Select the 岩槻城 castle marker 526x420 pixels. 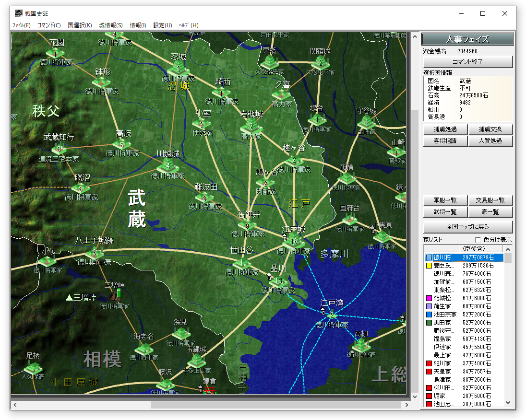point(251,127)
